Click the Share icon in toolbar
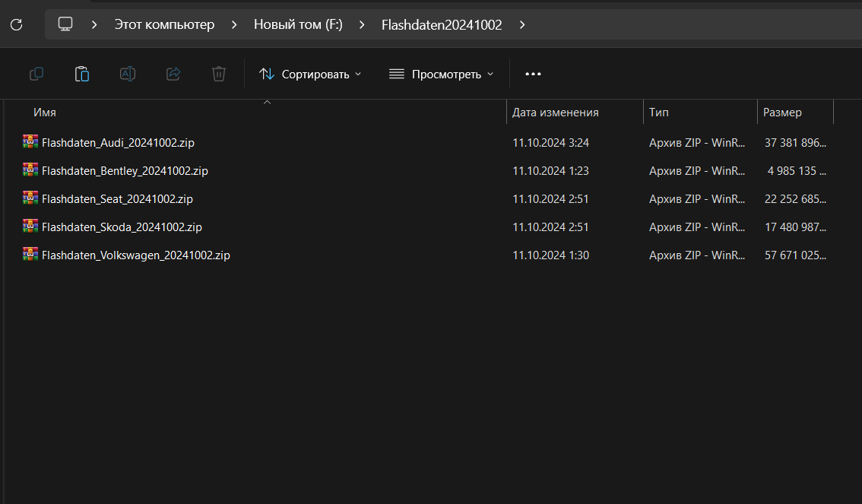 tap(173, 74)
